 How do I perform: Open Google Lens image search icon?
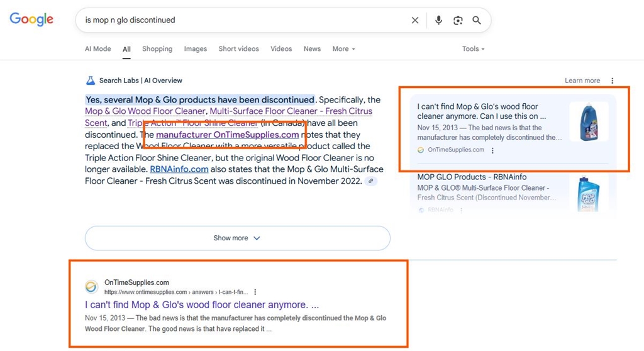click(458, 20)
